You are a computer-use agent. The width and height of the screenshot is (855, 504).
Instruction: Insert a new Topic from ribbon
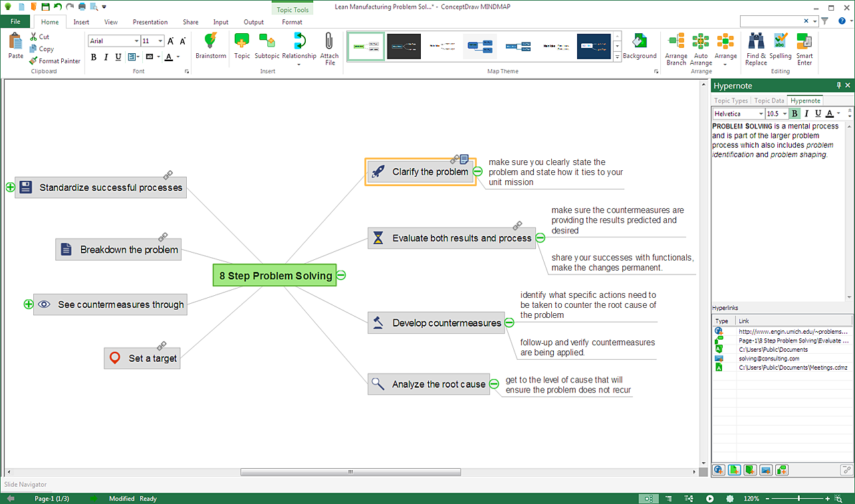[x=242, y=42]
